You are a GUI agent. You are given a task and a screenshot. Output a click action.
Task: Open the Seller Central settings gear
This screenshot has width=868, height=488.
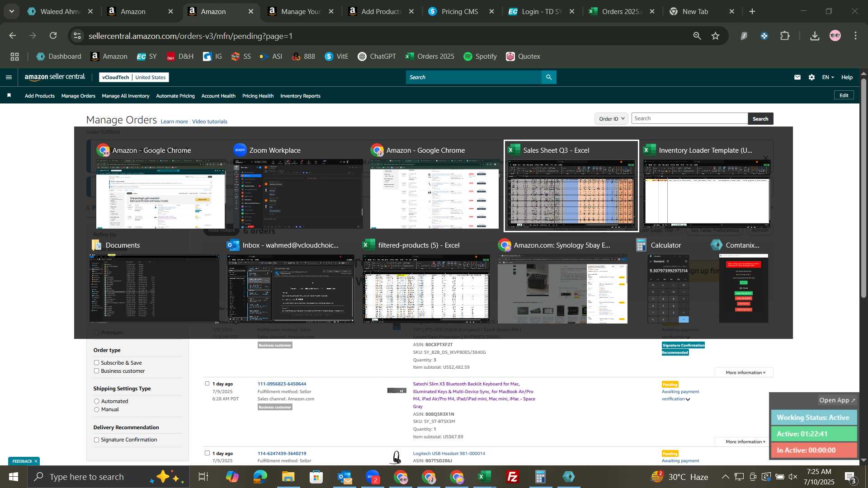coord(812,77)
